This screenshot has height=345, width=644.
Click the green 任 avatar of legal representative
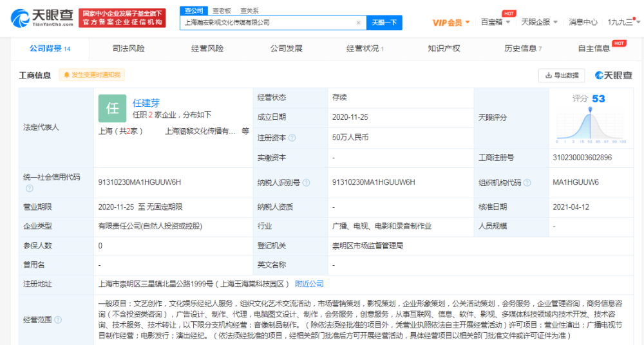point(112,108)
